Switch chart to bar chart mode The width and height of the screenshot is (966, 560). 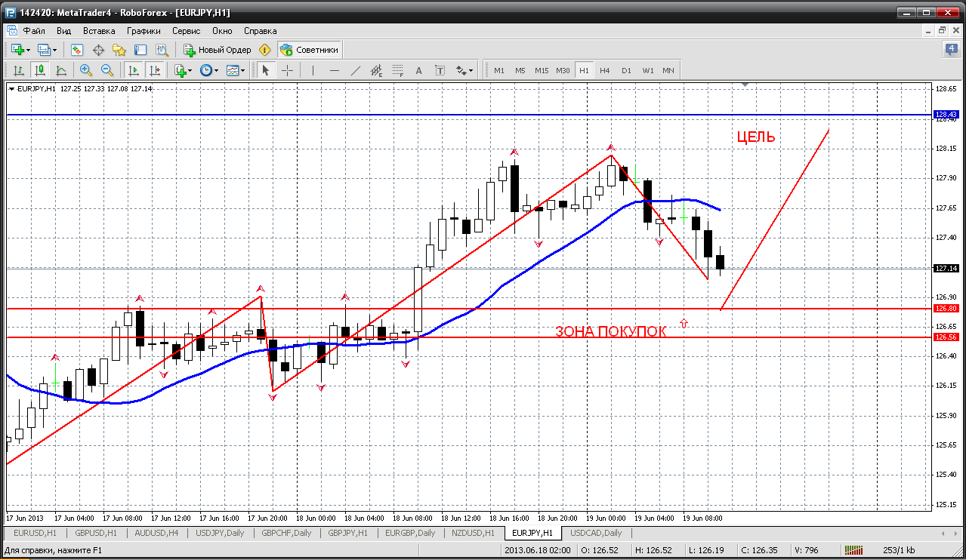click(x=19, y=70)
